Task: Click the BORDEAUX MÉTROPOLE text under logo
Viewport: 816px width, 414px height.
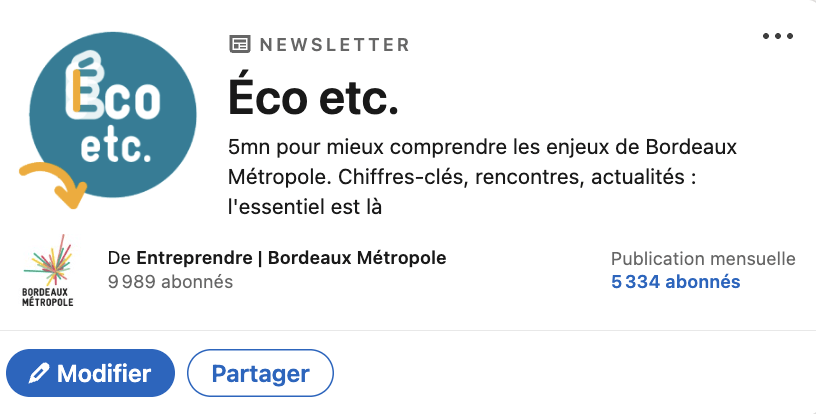Action: point(48,297)
